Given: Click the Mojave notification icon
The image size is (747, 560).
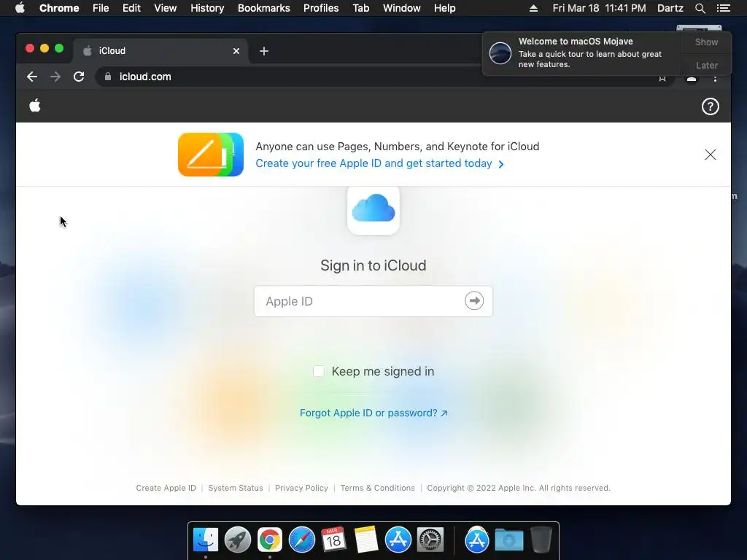Looking at the screenshot, I should pyautogui.click(x=500, y=52).
